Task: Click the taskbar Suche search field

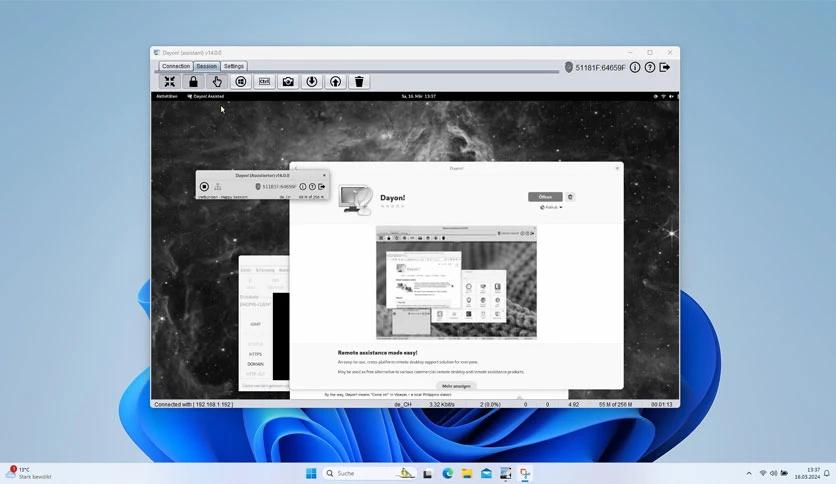Action: [369, 473]
